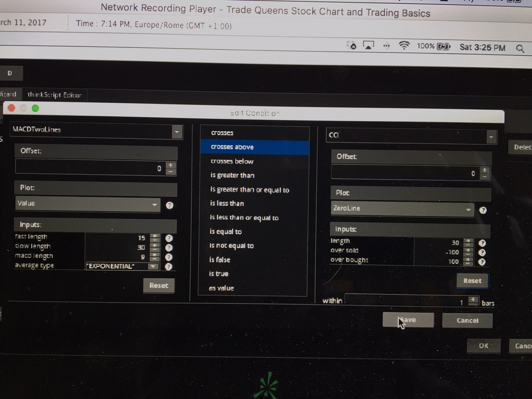Switch to the thinkScript Editor tab
532x399 pixels.
point(55,95)
